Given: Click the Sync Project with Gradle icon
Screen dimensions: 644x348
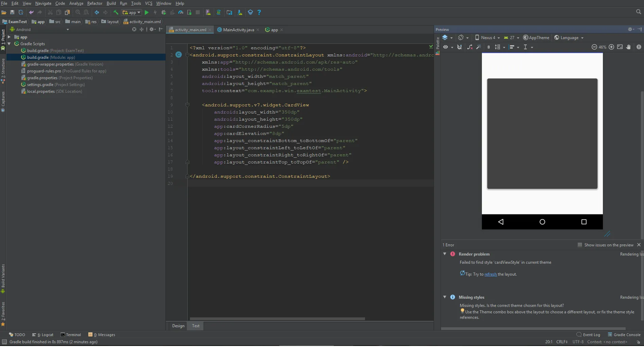Looking at the screenshot, I should click(x=219, y=13).
